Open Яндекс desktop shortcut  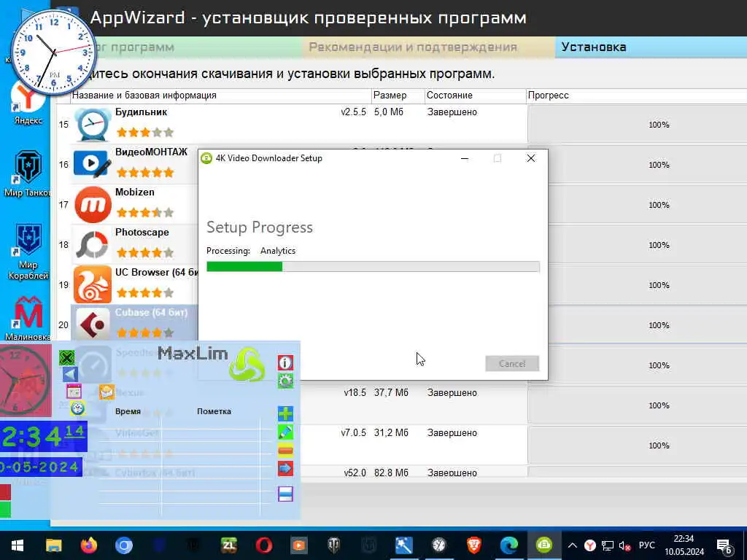click(x=28, y=104)
